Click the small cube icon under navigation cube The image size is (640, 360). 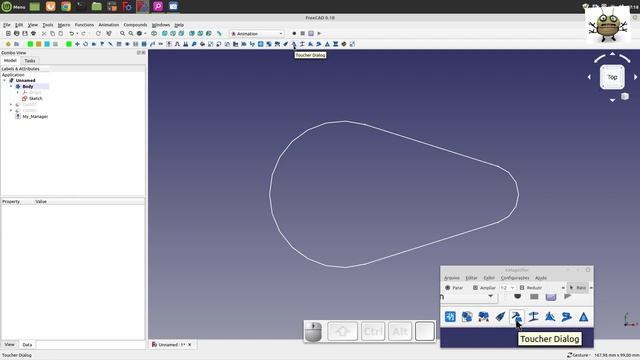(625, 96)
